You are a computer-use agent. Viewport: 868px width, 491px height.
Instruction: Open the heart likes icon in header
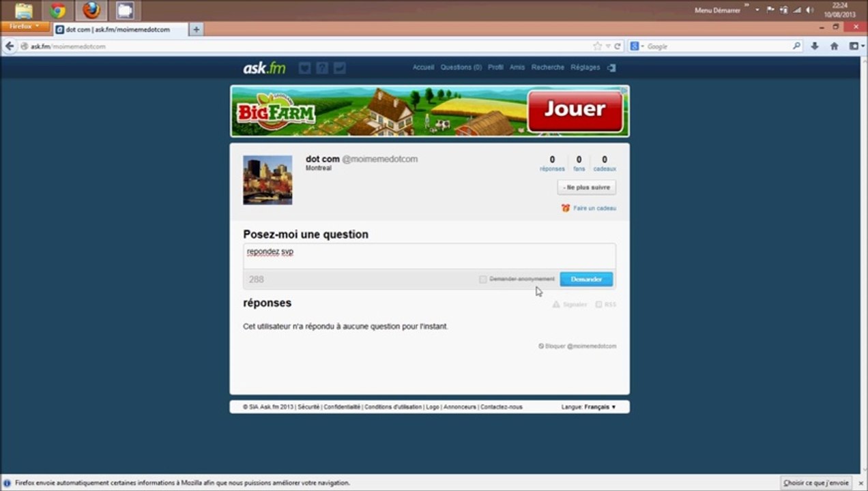click(x=304, y=68)
